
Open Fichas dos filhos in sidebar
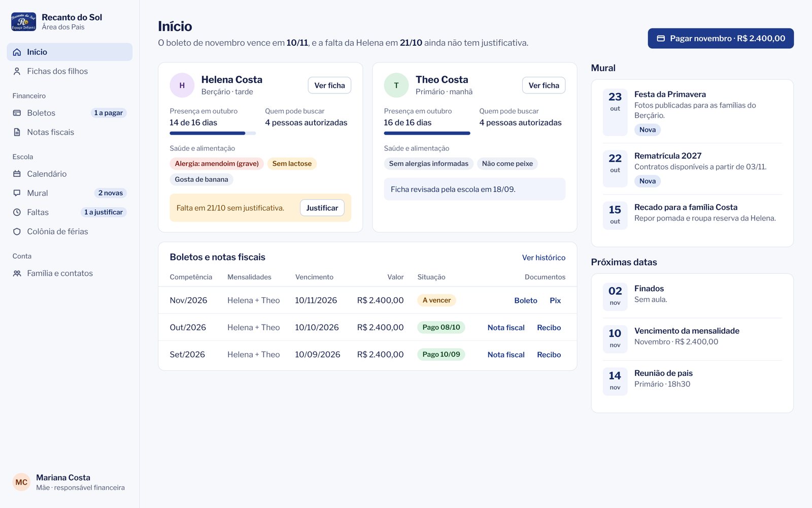[x=70, y=71]
